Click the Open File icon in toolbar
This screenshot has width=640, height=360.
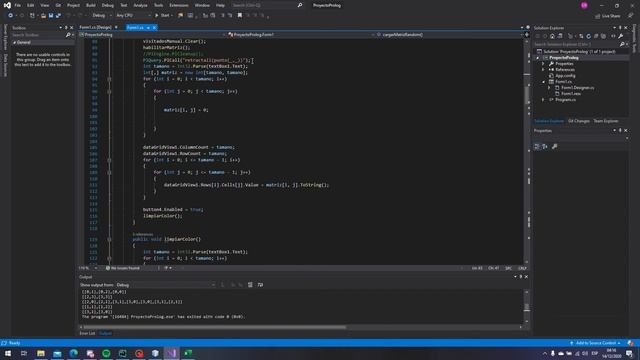coord(43,16)
